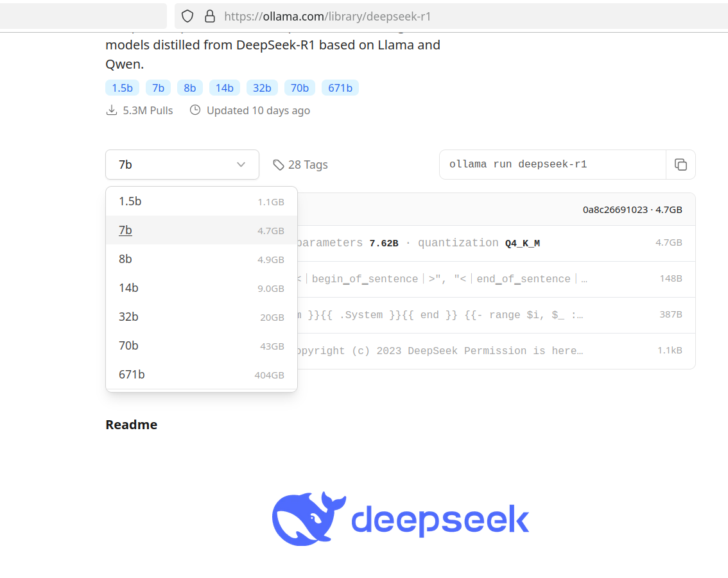Select 1.5b from the dropdown list
This screenshot has width=728, height=578.
(x=202, y=201)
